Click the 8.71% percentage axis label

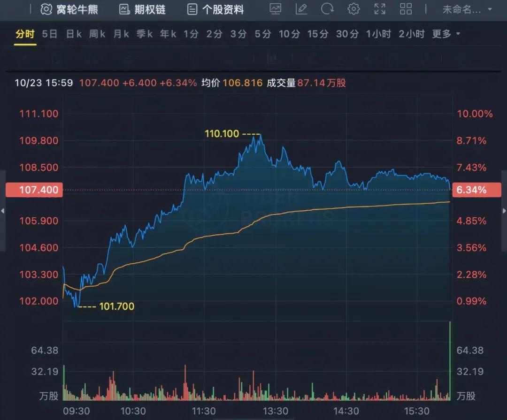(471, 141)
